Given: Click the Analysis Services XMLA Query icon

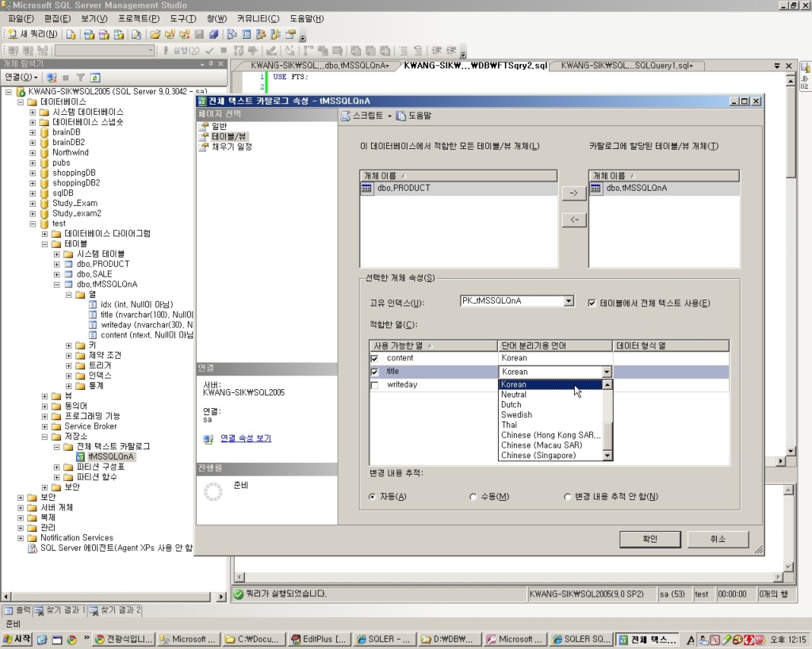Looking at the screenshot, I should coord(119,35).
